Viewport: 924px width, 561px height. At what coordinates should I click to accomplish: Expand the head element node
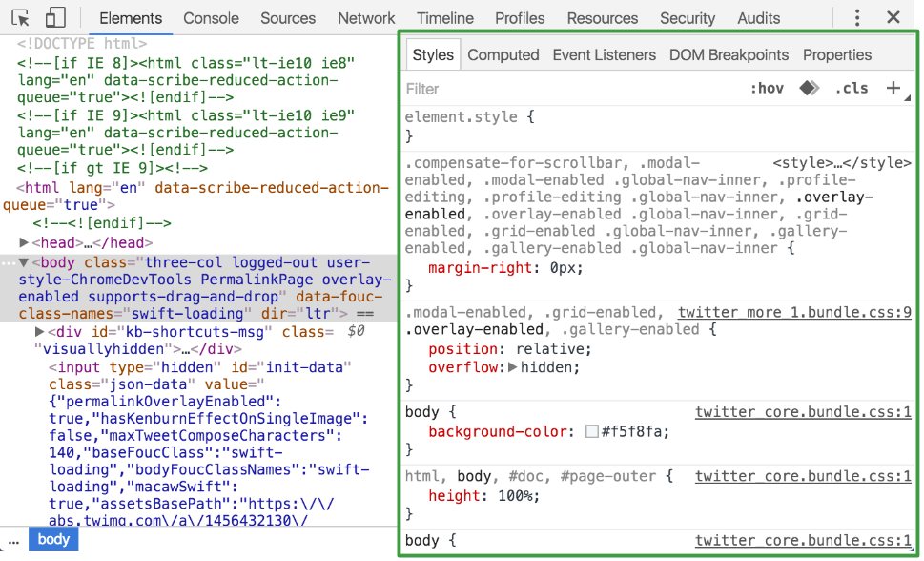(x=25, y=243)
